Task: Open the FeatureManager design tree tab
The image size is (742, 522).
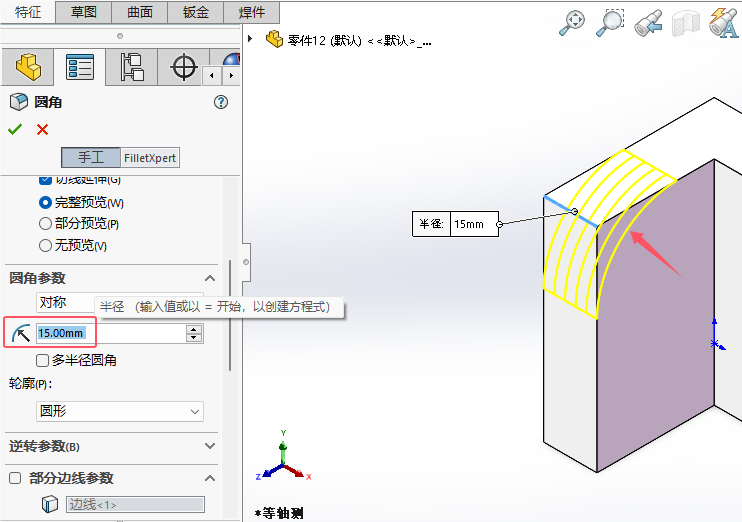Action: pos(28,67)
